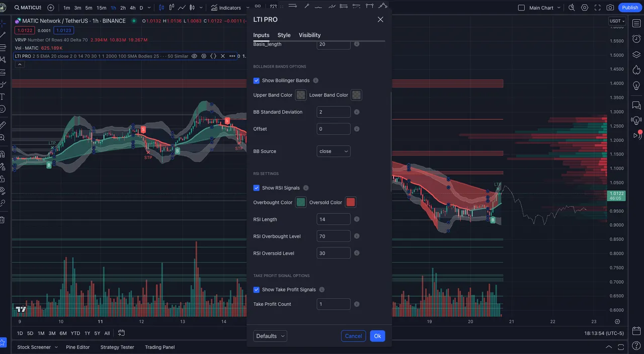Viewport: 644px width, 354px height.
Task: Open the Upper Band Color swatch
Action: pyautogui.click(x=300, y=95)
